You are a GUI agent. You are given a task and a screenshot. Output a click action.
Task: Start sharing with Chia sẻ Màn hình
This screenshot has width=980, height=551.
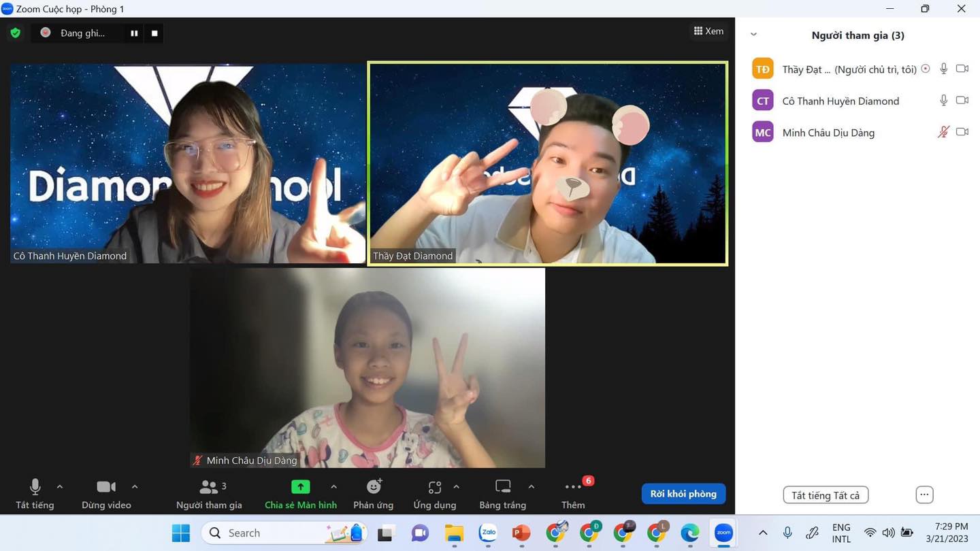[300, 493]
